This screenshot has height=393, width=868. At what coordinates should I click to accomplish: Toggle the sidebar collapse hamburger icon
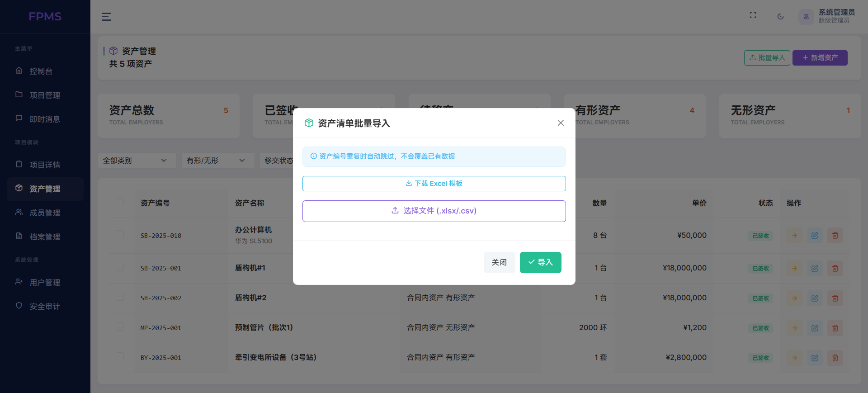[x=106, y=17]
